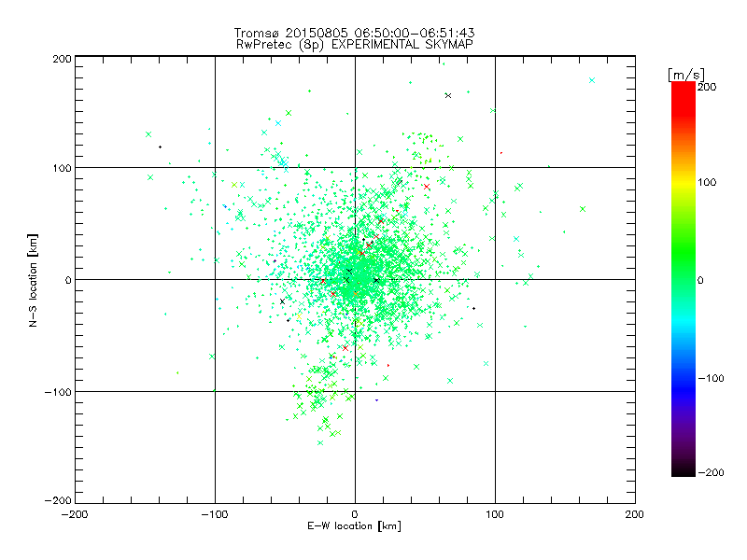Click the black bottom end of the color bar
The height and width of the screenshot is (560, 747).
684,471
